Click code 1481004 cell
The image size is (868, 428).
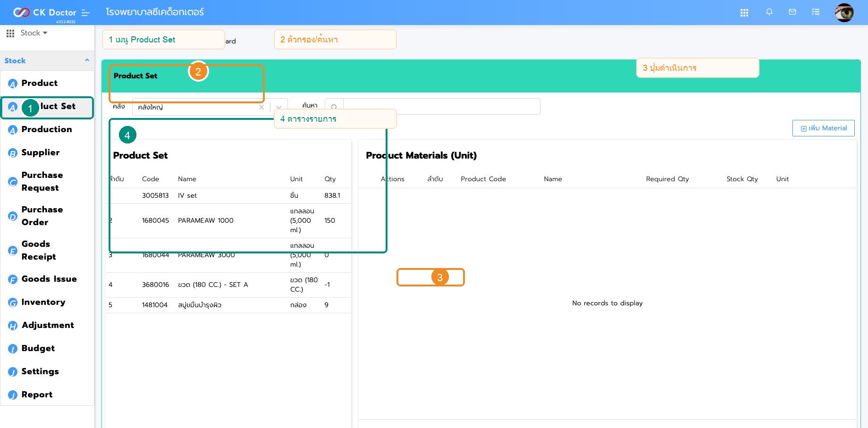pos(155,305)
